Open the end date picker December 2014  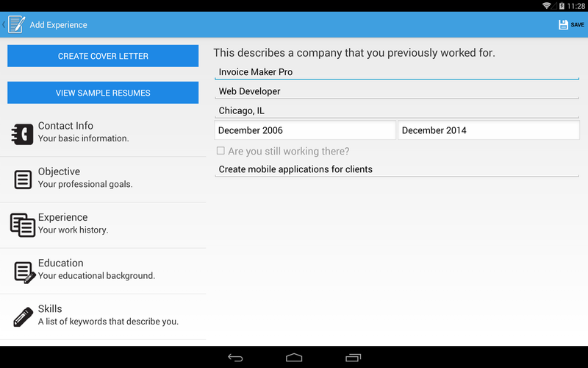(489, 130)
